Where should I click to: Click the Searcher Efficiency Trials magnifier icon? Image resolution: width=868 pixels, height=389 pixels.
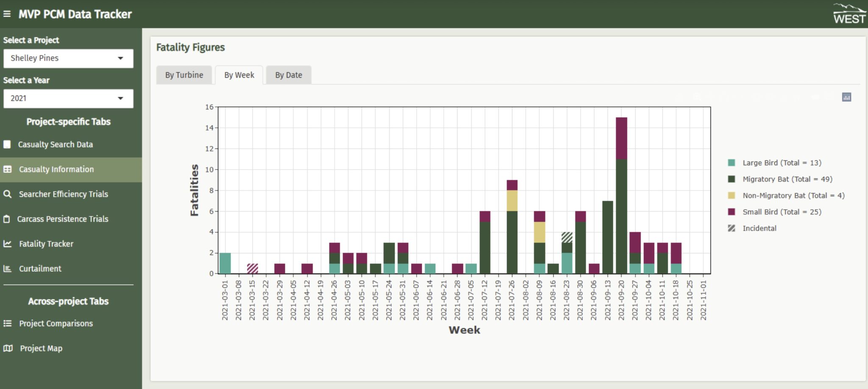8,194
